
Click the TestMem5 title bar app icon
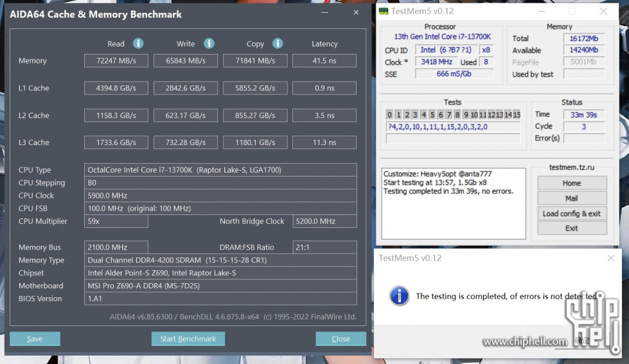tap(384, 11)
